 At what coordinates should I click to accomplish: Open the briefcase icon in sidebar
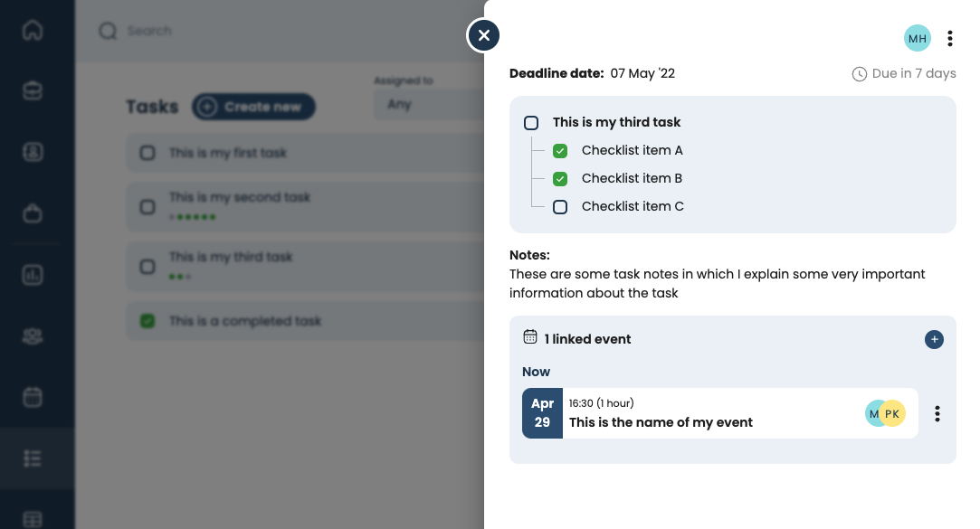pyautogui.click(x=33, y=213)
